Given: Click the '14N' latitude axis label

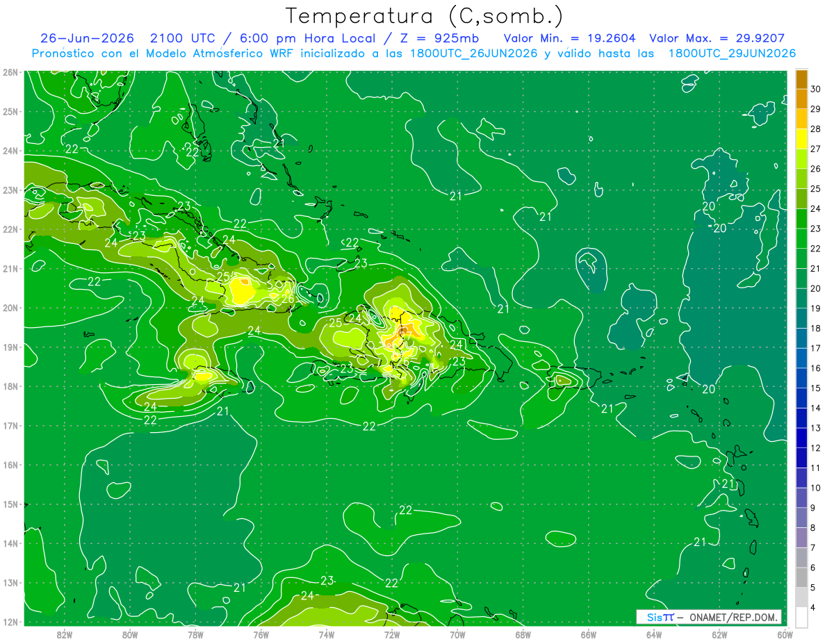Looking at the screenshot, I should click(10, 543).
